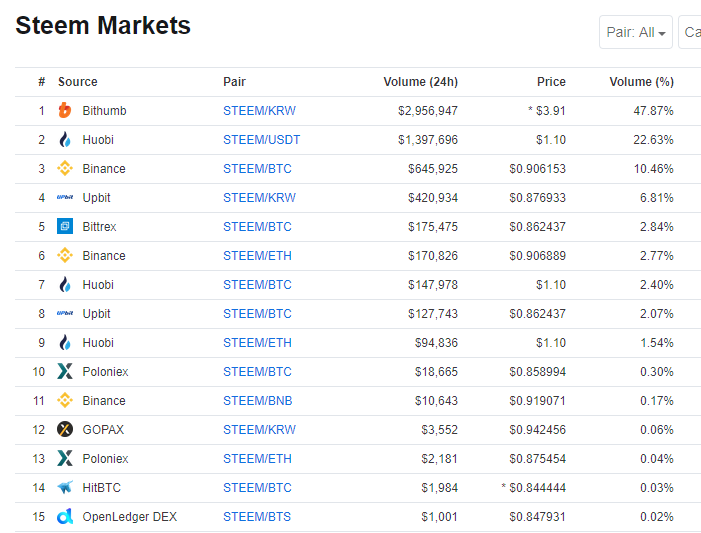Click the $2,956,947 volume value
The image size is (701, 533).
coord(428,110)
